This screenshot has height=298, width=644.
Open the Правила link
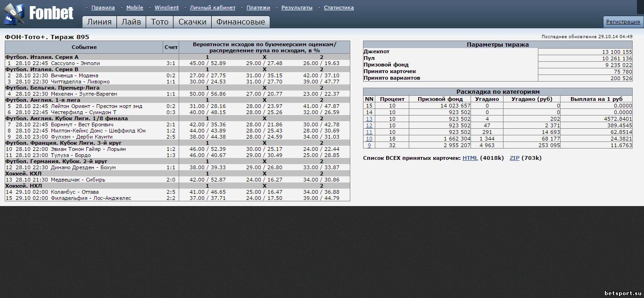[103, 8]
